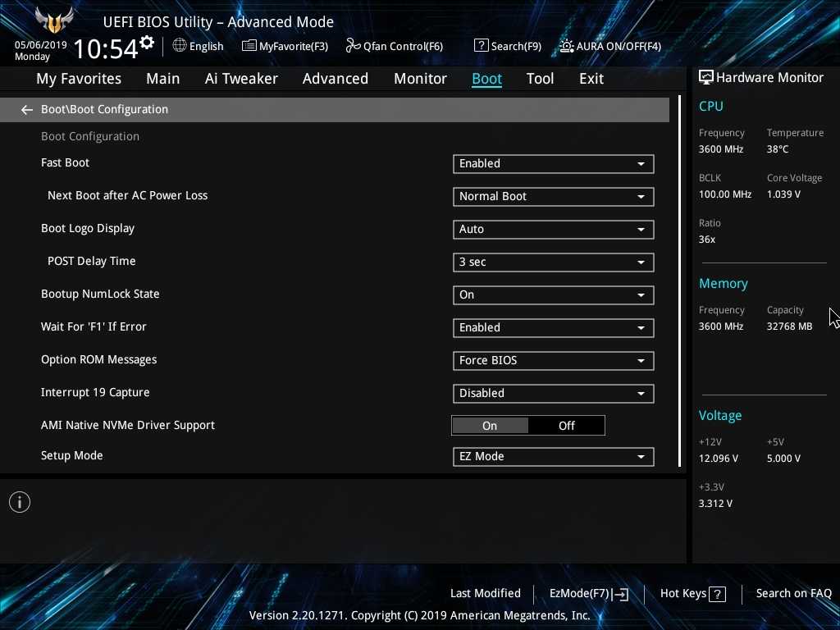840x630 pixels.
Task: Click AMI Native NVMe Driver Support label
Action: [x=128, y=426]
